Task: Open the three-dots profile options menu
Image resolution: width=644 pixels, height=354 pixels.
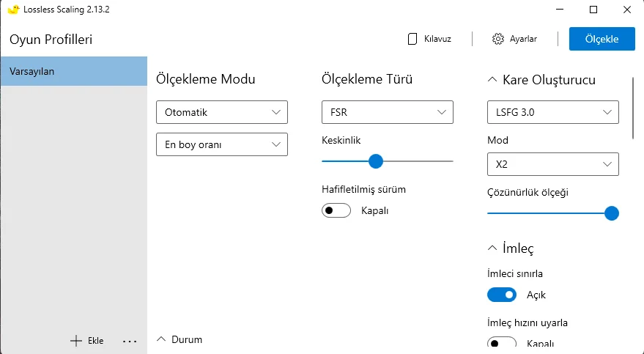Action: pyautogui.click(x=130, y=341)
